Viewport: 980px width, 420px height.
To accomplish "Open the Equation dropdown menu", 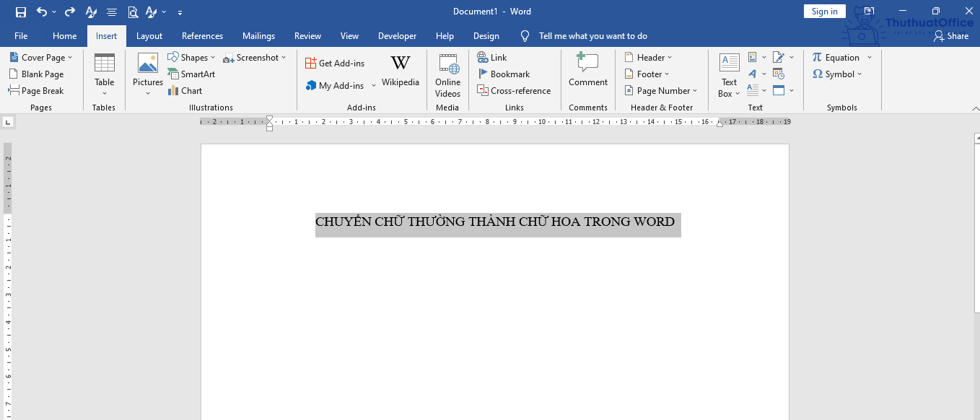I will [x=869, y=57].
